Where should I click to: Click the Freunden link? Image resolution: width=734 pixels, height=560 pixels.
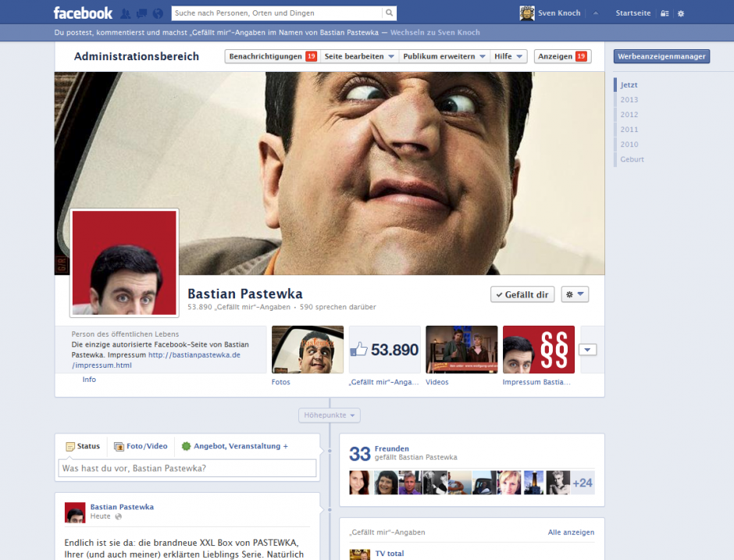pyautogui.click(x=391, y=448)
